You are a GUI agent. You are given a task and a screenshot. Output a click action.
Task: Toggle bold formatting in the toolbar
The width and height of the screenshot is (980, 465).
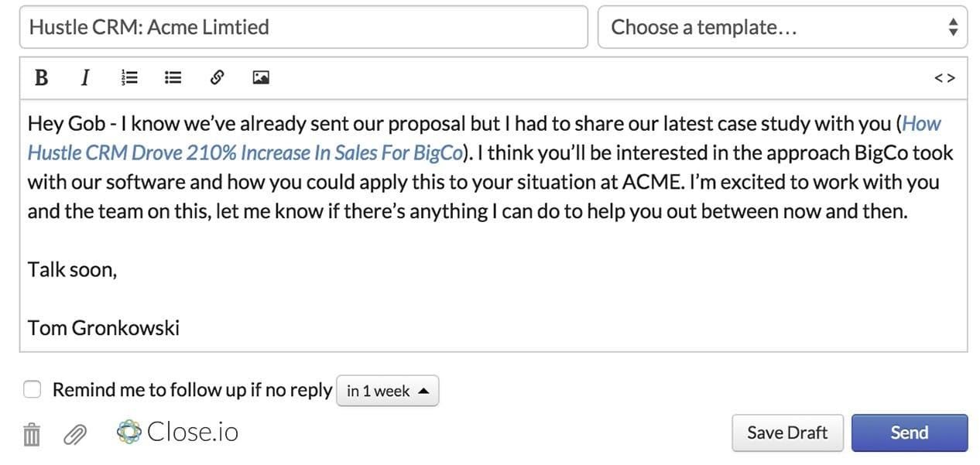pos(42,77)
